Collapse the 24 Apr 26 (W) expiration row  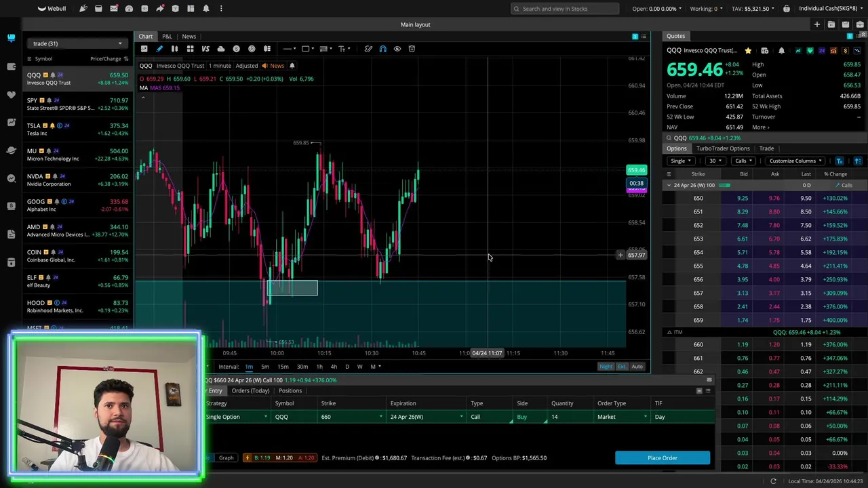(669, 185)
